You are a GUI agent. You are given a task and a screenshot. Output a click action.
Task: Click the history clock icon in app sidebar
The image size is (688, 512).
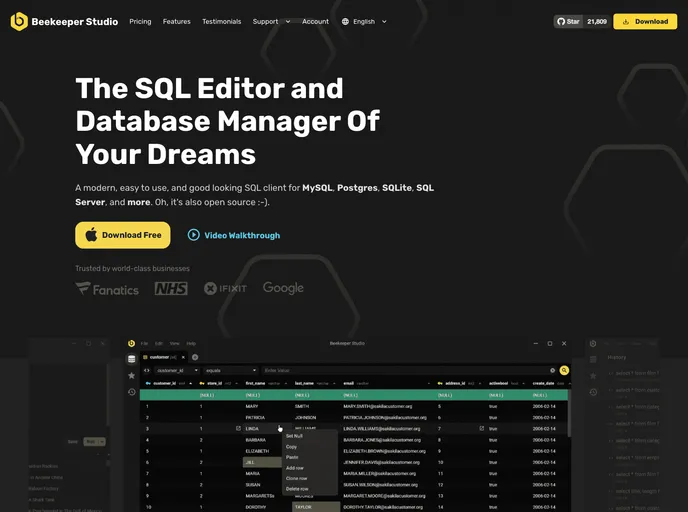(x=131, y=392)
